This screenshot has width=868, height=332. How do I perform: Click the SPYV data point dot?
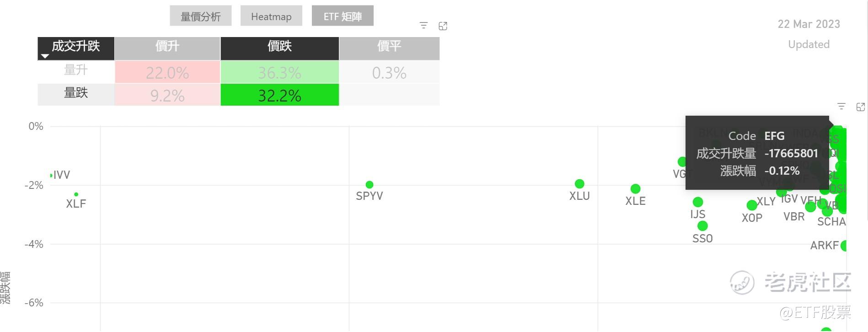370,185
